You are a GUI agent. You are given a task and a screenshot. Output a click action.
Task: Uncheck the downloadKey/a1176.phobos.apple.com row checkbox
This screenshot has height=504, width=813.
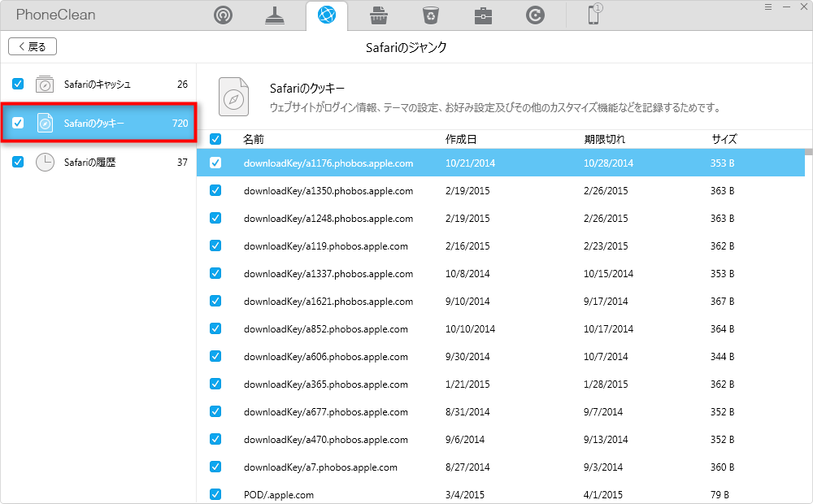[x=215, y=163]
